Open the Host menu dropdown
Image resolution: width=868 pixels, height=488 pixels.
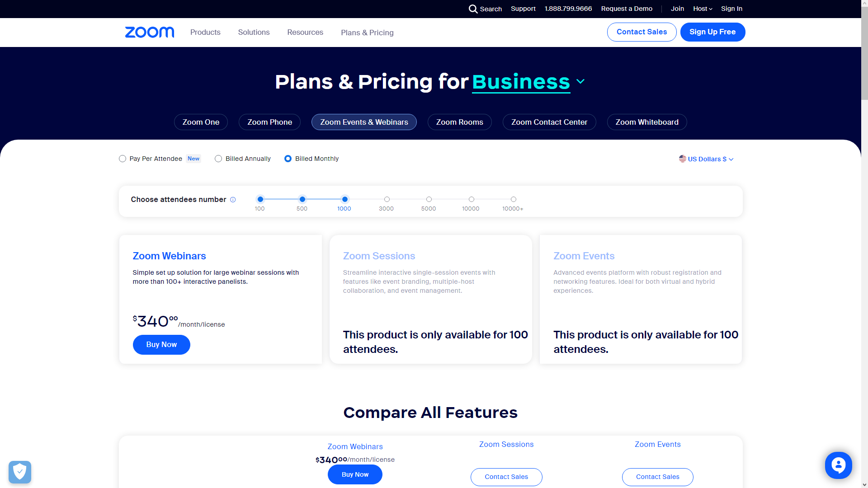[702, 8]
